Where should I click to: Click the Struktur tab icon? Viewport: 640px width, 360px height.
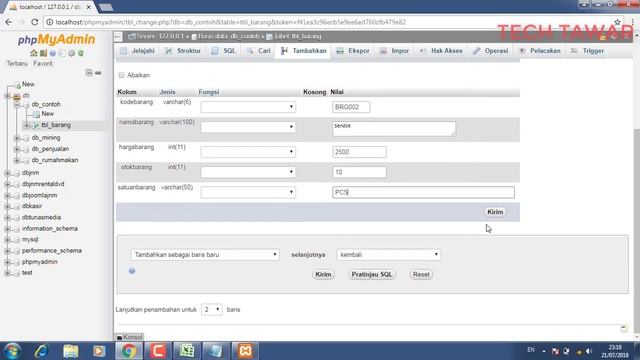point(169,51)
